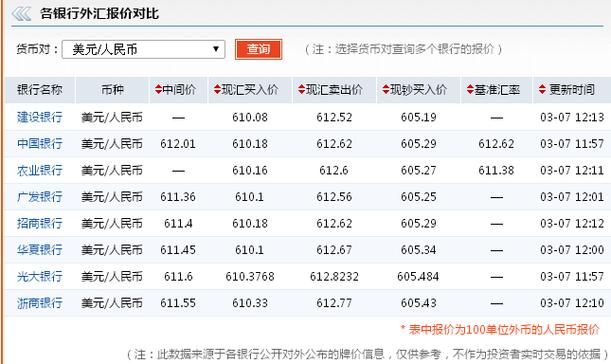Open the 华夏银行 link
The width and height of the screenshot is (611, 364).
tap(40, 250)
